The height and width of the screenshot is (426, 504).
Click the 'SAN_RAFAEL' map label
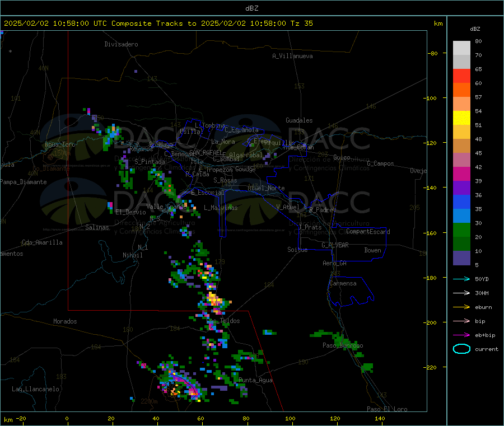click(206, 152)
